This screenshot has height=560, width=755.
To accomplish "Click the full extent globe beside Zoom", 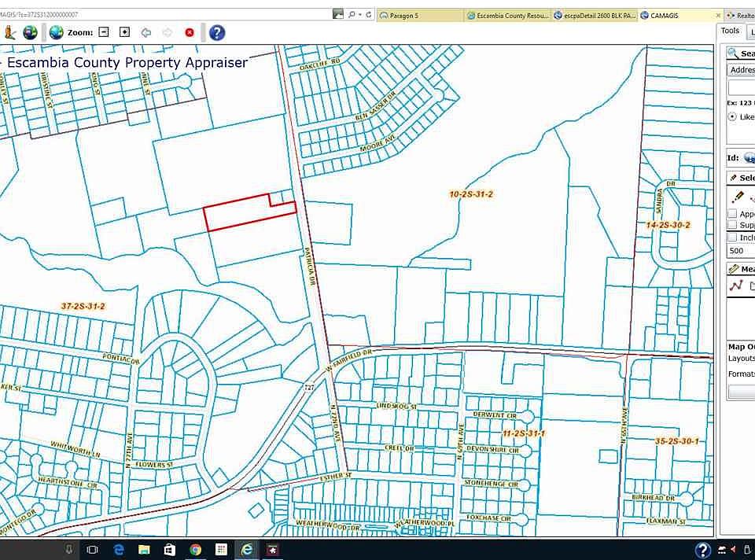I will click(x=57, y=32).
